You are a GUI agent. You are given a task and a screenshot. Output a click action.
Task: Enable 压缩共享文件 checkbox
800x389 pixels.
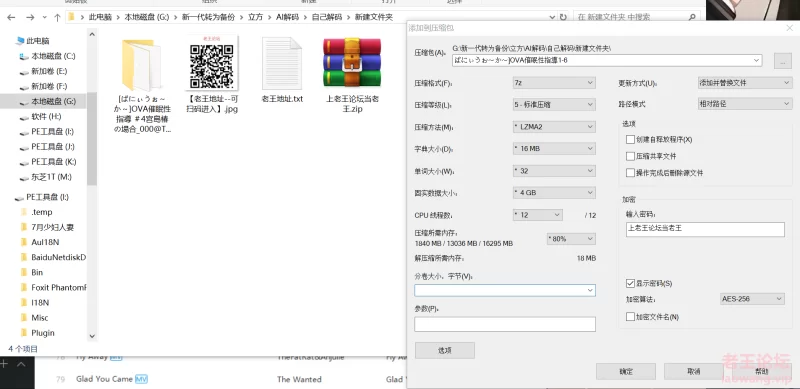coord(630,156)
